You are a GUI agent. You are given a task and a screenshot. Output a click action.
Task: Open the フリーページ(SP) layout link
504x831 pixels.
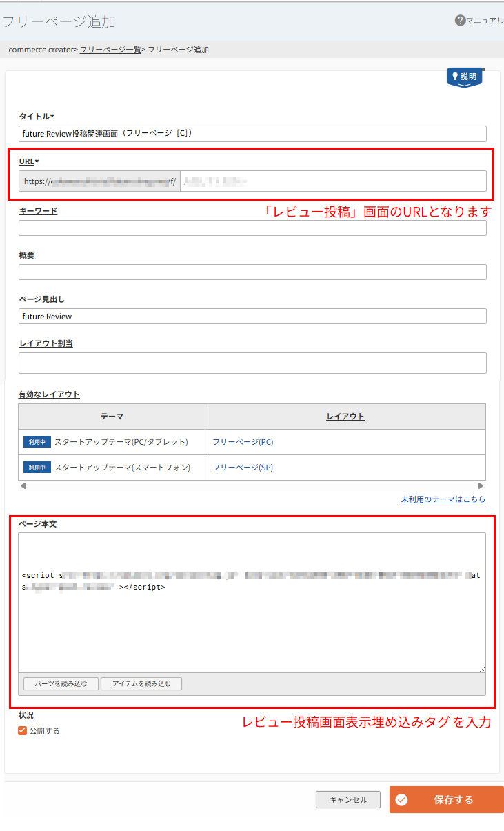click(x=243, y=468)
